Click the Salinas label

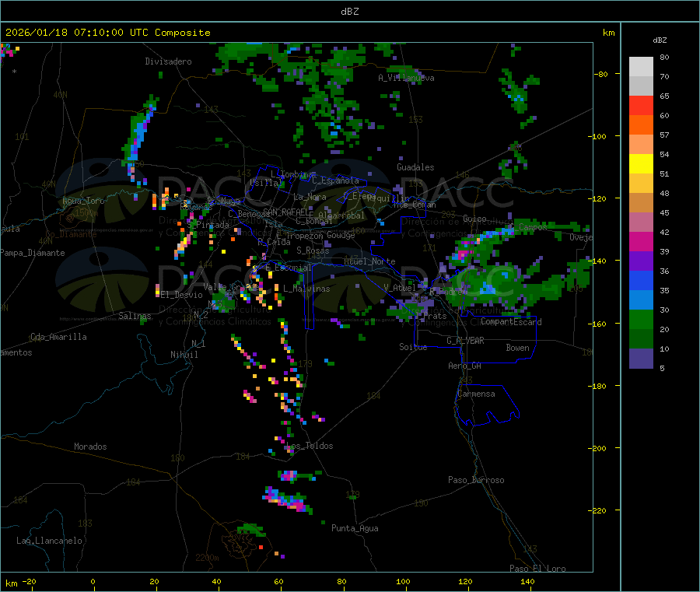click(135, 316)
